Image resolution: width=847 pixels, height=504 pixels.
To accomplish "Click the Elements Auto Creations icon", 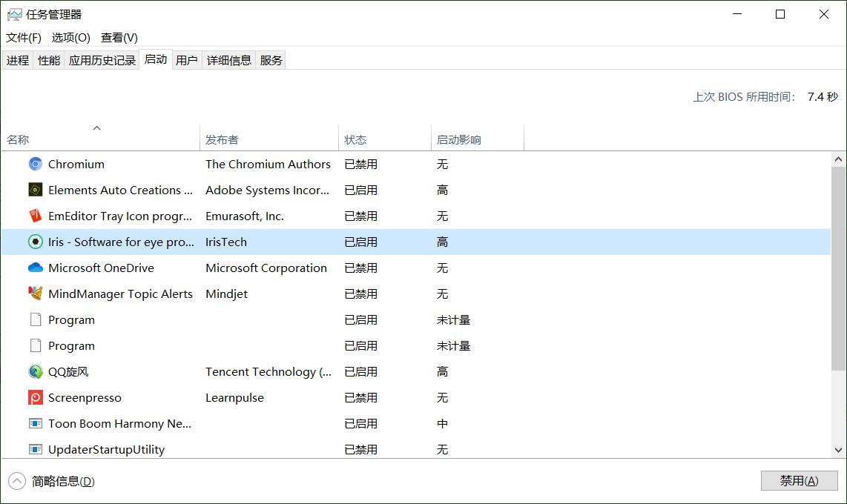I will [x=35, y=190].
